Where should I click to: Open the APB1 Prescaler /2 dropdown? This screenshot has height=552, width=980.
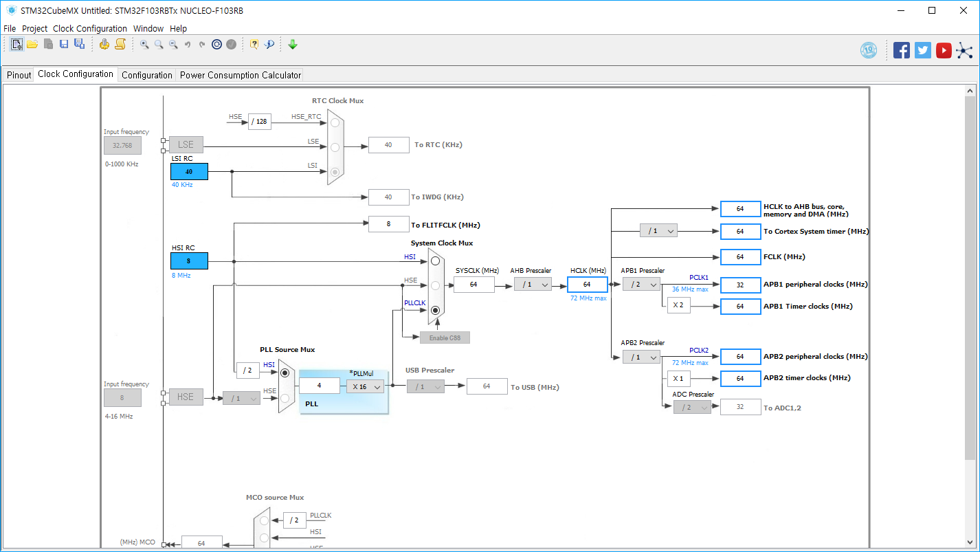641,284
